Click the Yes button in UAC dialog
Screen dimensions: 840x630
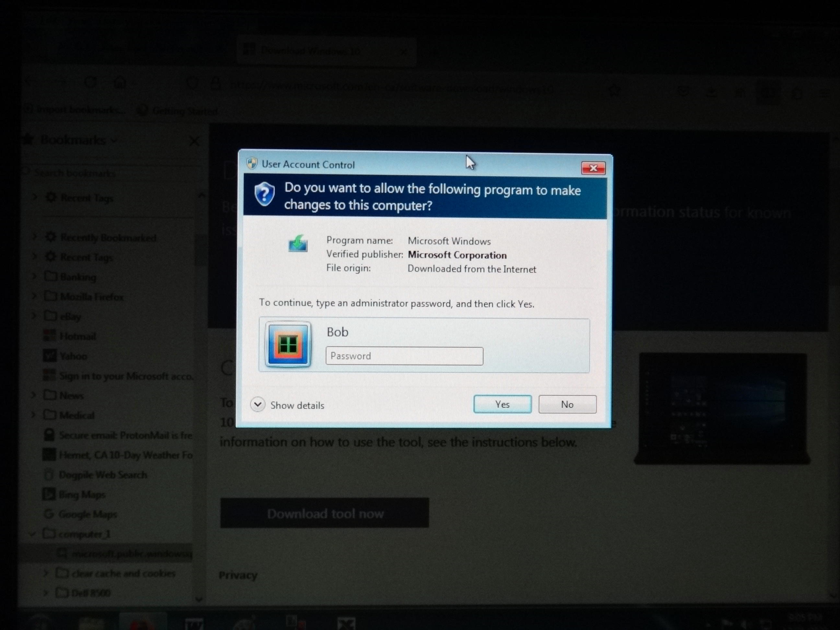click(502, 404)
